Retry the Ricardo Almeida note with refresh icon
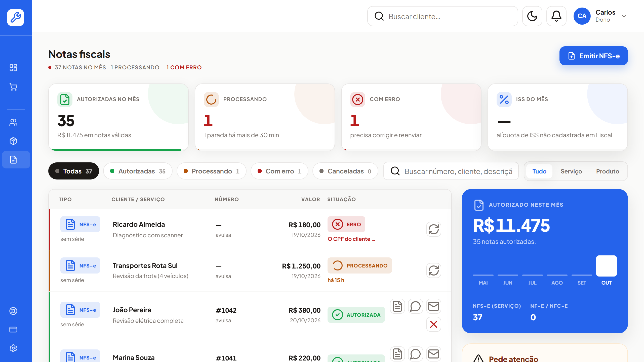Viewport: 644px width, 362px height. (x=434, y=229)
